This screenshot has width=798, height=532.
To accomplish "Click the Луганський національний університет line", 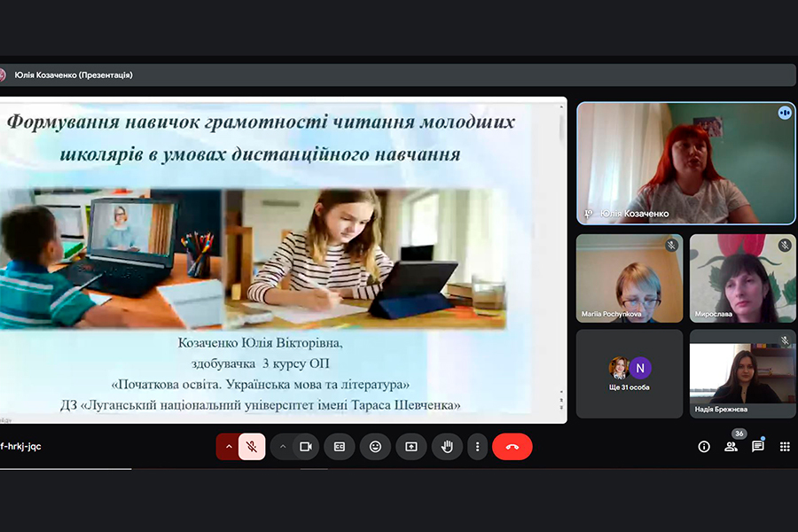I will point(260,405).
